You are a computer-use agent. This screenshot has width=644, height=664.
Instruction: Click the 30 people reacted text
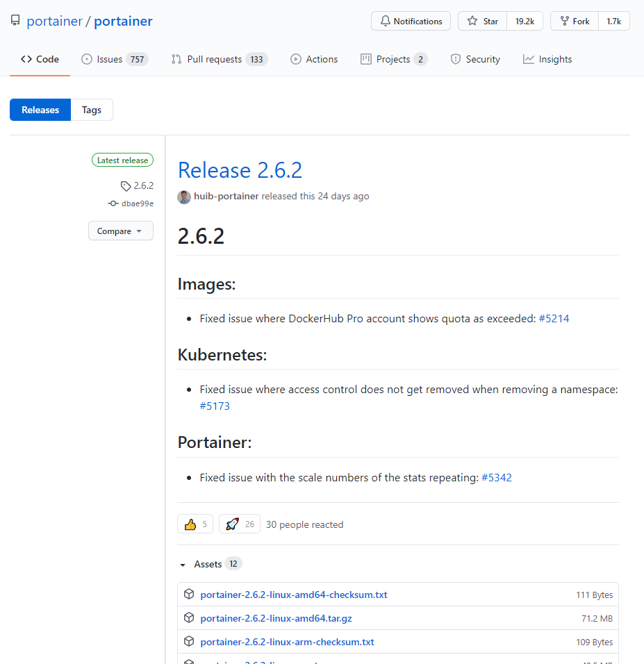coord(304,524)
